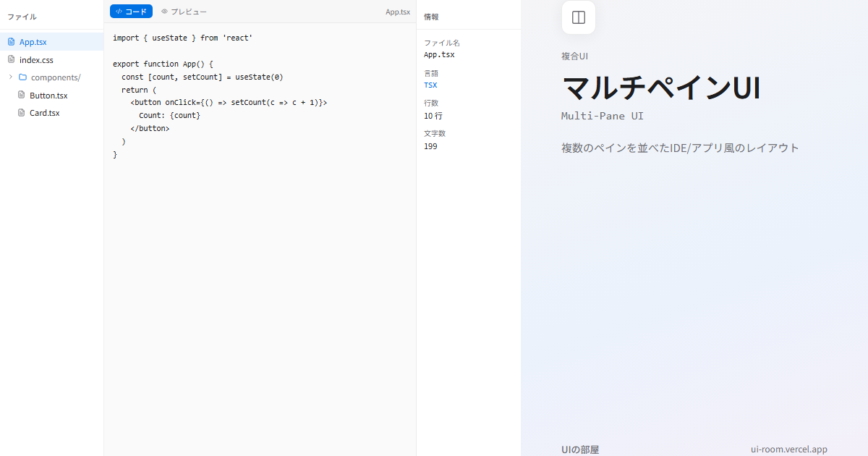Click the closing </button> code line
The width and height of the screenshot is (868, 456).
(x=150, y=129)
